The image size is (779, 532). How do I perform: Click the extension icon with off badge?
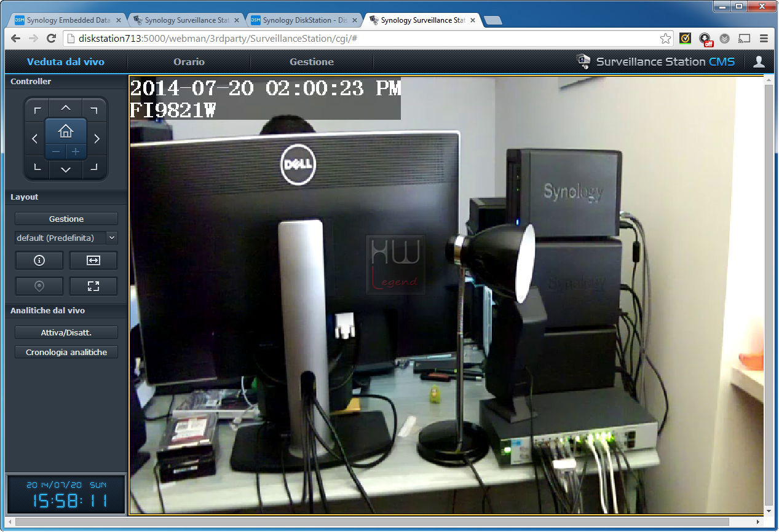tap(705, 39)
